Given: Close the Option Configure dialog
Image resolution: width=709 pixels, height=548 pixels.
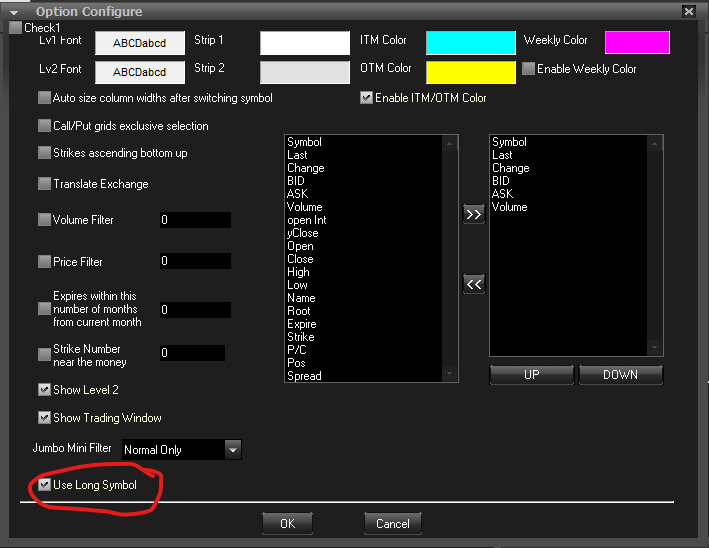Looking at the screenshot, I should point(688,11).
